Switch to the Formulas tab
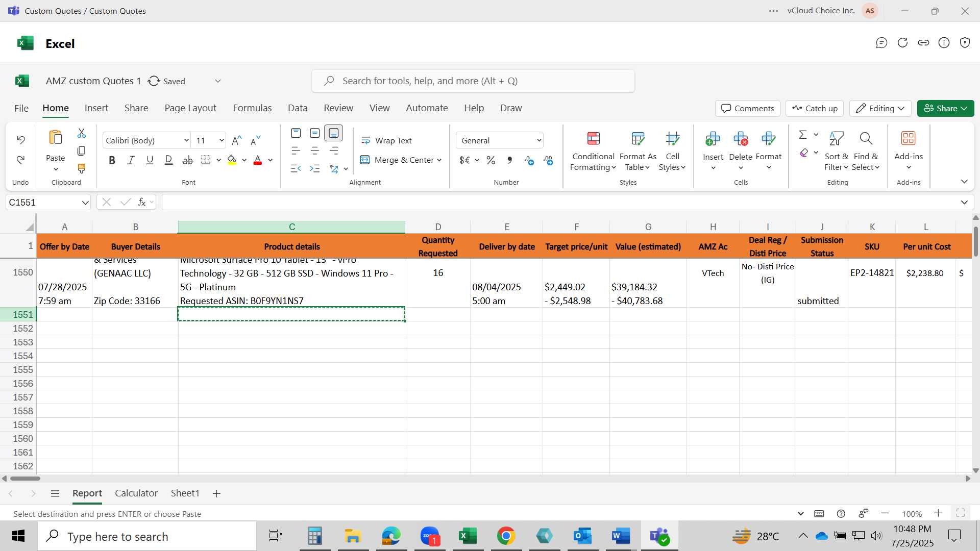The width and height of the screenshot is (980, 551). [252, 108]
